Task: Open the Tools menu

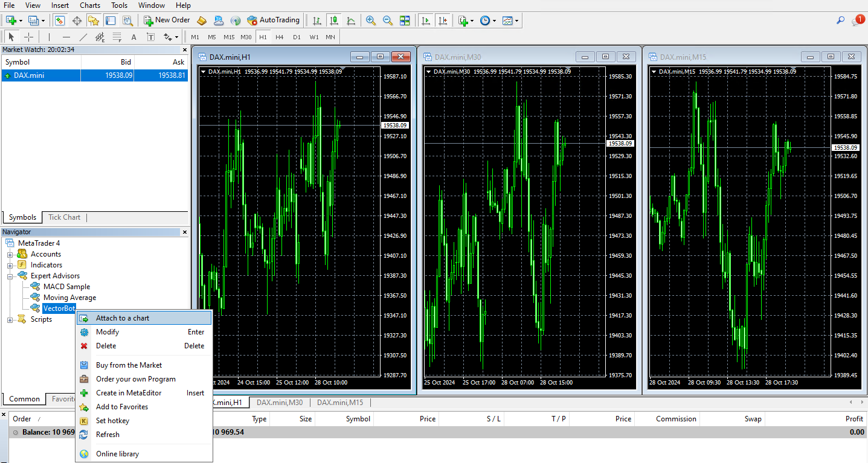Action: 120,5
